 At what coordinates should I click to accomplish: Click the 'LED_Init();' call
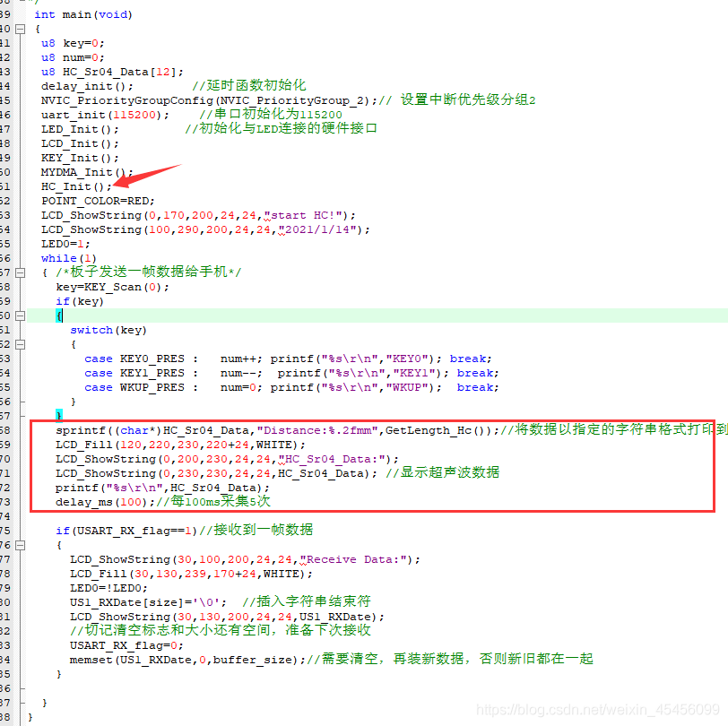tap(80, 129)
